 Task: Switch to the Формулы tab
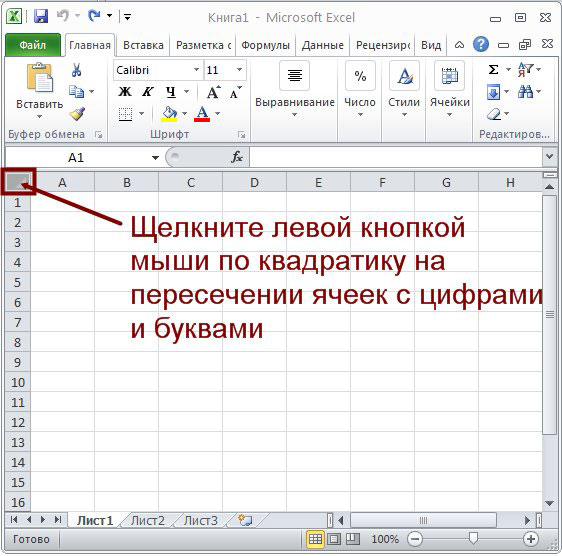pyautogui.click(x=265, y=45)
